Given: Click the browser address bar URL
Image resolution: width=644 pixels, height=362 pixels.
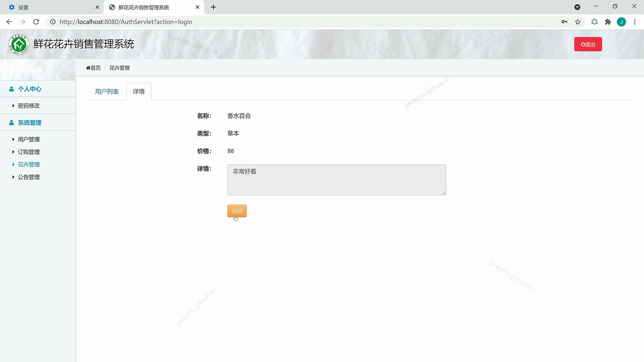Looking at the screenshot, I should click(126, 22).
